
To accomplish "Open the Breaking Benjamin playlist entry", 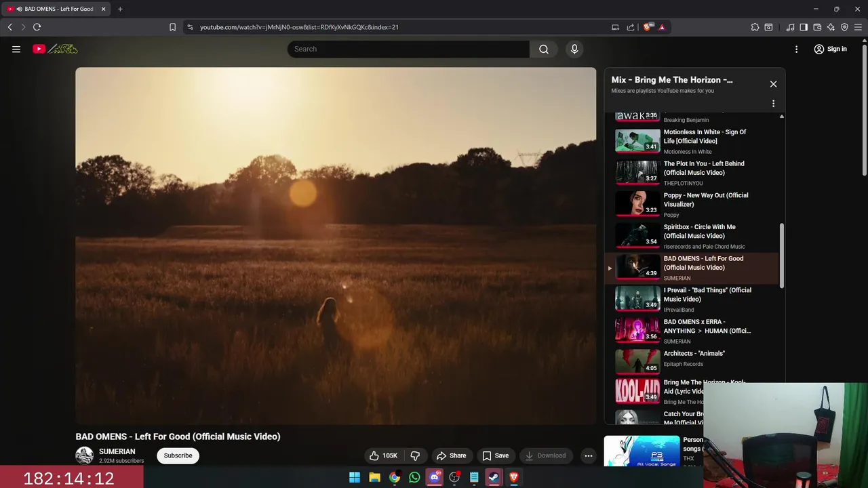I will pos(692,117).
